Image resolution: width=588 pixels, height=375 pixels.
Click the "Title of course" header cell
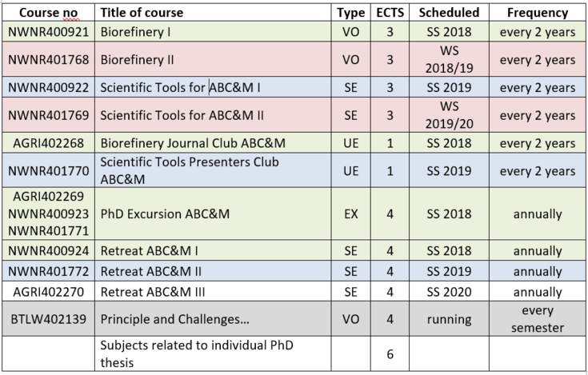(x=142, y=13)
